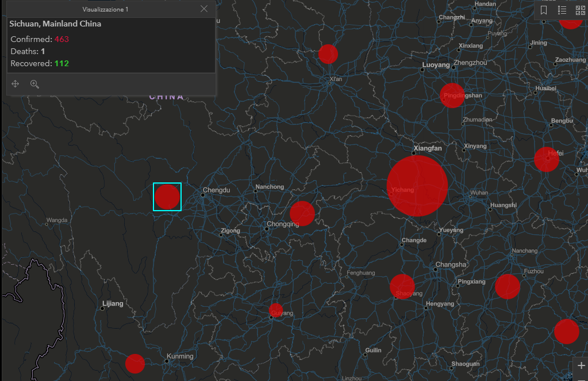588x381 pixels.
Task: Click the red circle near Chongqing
Action: (302, 214)
